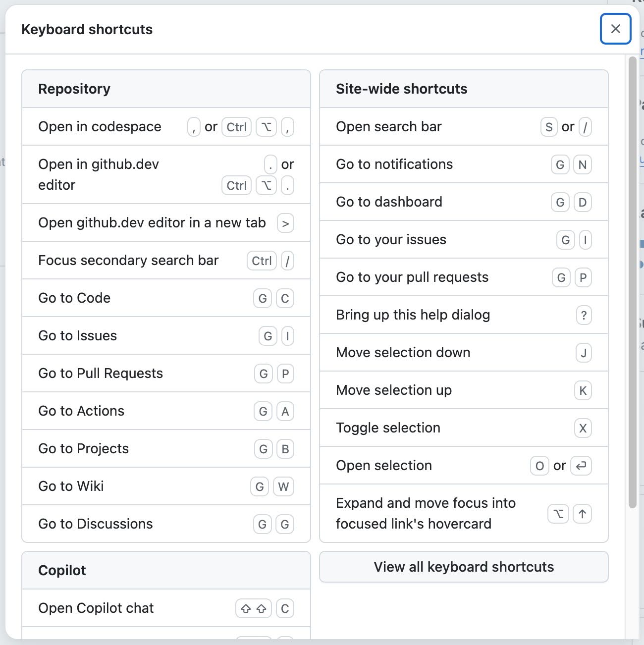Click the dialog's vertical scrollbar
The image size is (644, 645).
[x=632, y=282]
